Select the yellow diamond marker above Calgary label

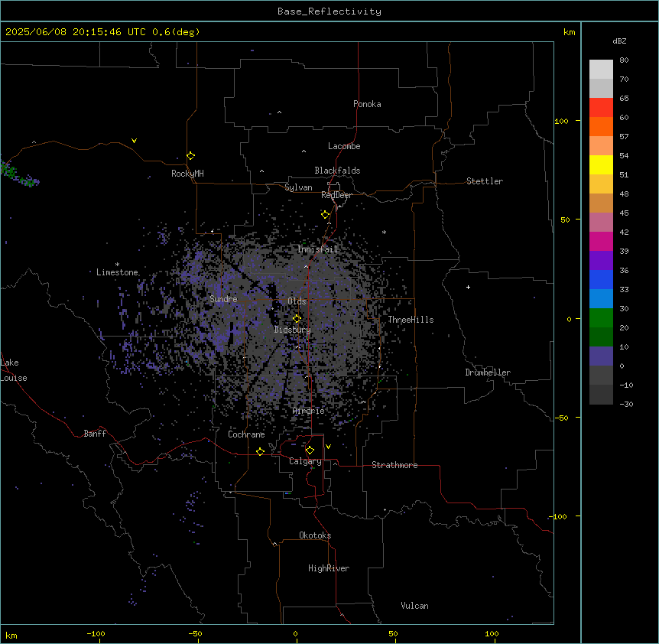click(310, 450)
